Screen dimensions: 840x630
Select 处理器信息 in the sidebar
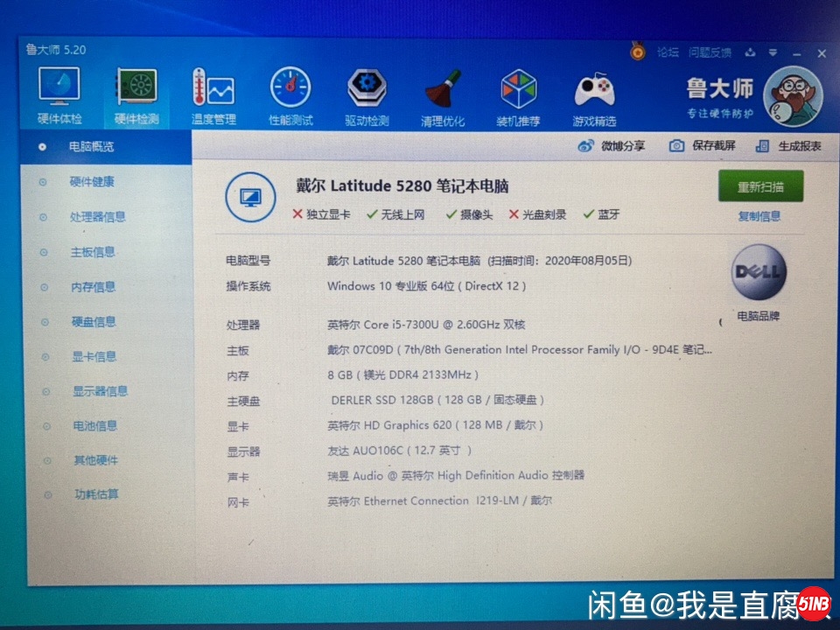click(x=98, y=217)
